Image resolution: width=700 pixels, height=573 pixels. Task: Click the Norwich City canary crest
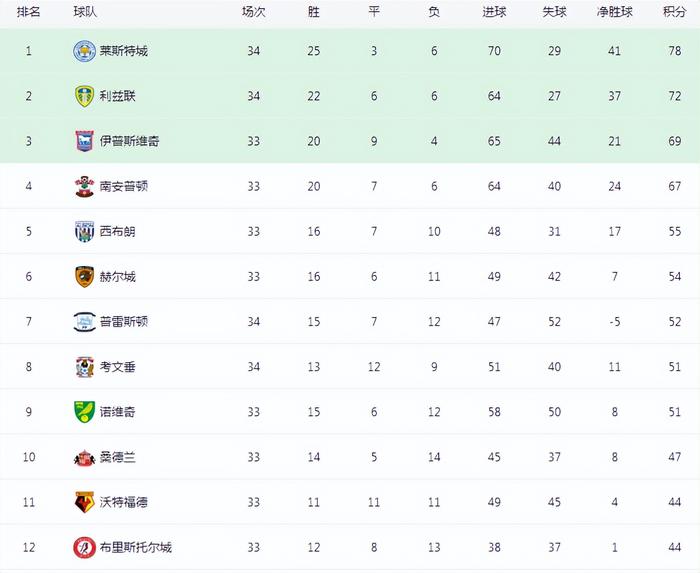[x=84, y=412]
